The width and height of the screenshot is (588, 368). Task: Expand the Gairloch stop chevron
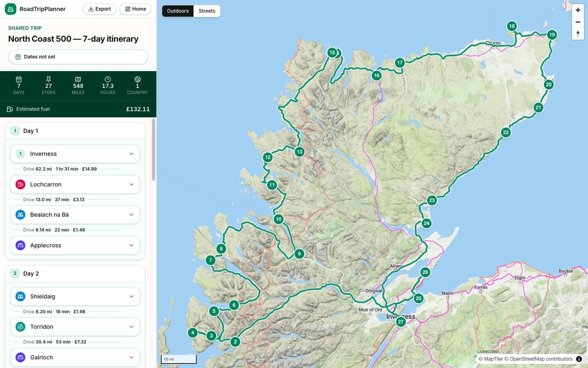click(x=131, y=357)
